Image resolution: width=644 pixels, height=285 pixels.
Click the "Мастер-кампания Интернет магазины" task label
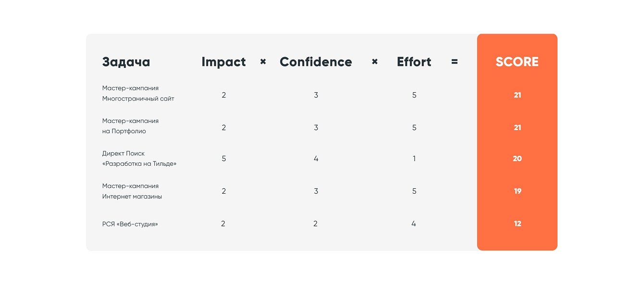coord(132,191)
